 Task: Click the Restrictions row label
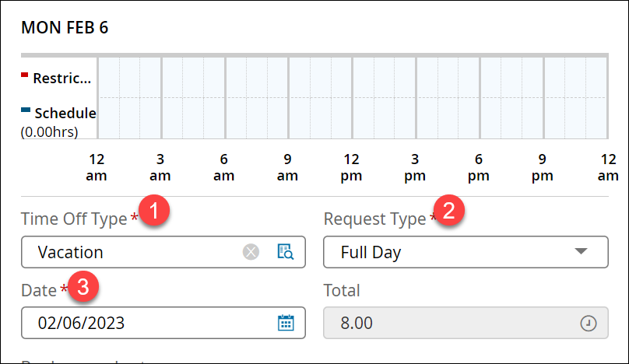click(x=62, y=79)
